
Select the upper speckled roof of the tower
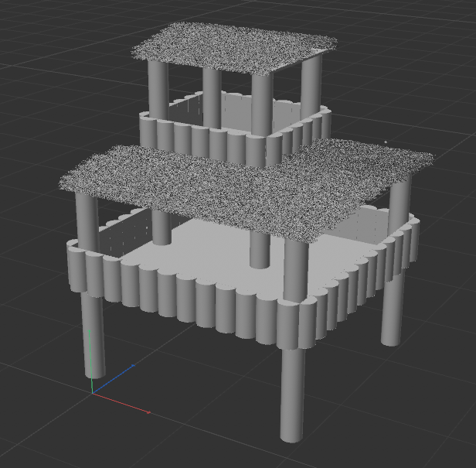click(x=234, y=47)
